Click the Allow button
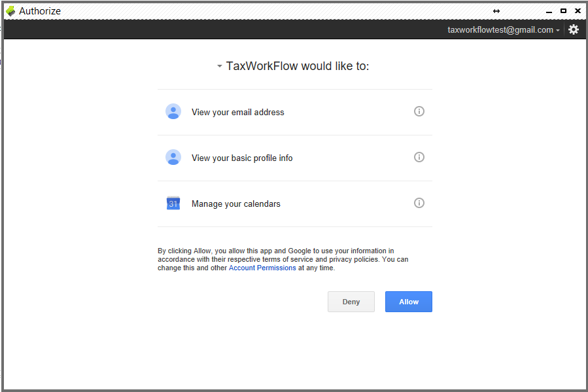Screen dimensions: 588x392 coord(408,302)
